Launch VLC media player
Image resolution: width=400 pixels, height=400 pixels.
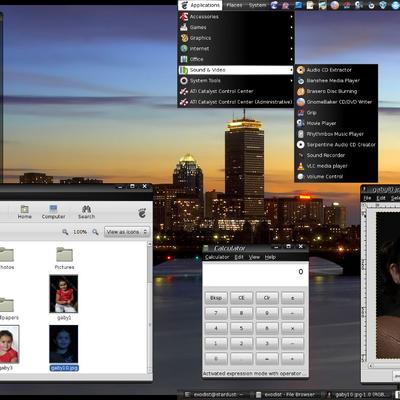point(336,166)
